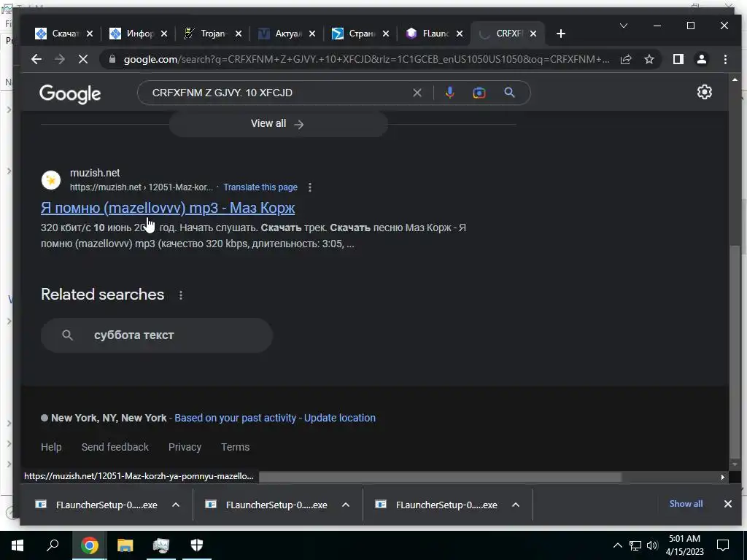The height and width of the screenshot is (560, 747).
Task: Open Send feedback footer link
Action: (x=115, y=447)
